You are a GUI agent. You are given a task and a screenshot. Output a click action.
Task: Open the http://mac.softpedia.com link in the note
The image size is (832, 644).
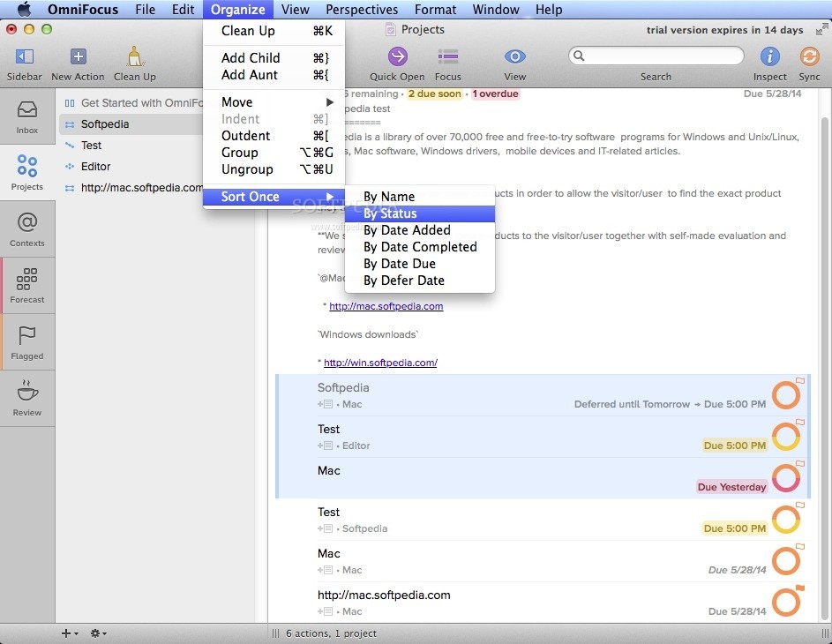pos(386,306)
